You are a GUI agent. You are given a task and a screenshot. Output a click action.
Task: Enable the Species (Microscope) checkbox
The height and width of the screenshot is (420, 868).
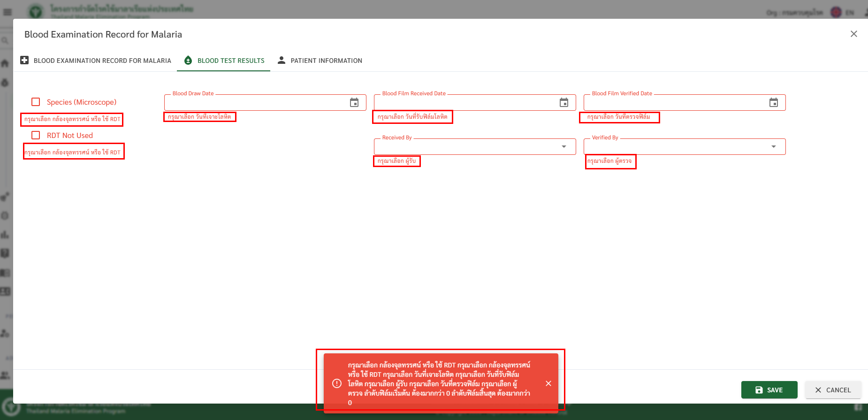tap(36, 102)
